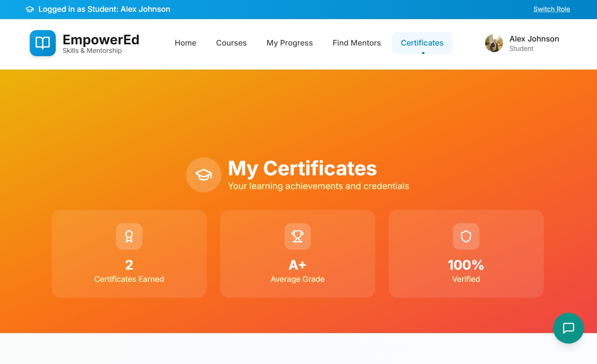Click the ribbon award icon above Certificates Earned

(x=129, y=236)
